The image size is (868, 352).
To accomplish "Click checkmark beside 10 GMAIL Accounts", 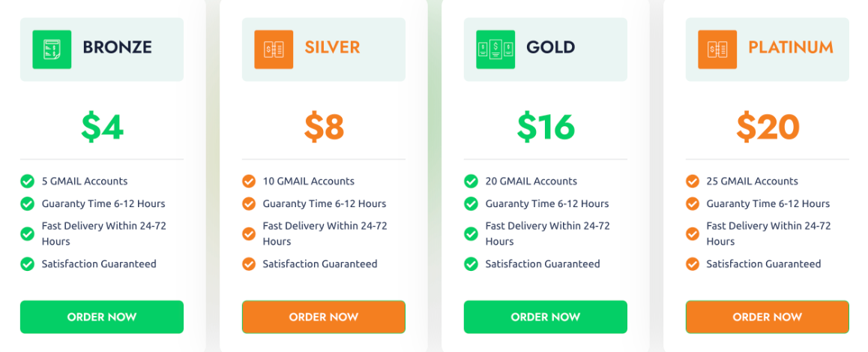I will coord(249,182).
